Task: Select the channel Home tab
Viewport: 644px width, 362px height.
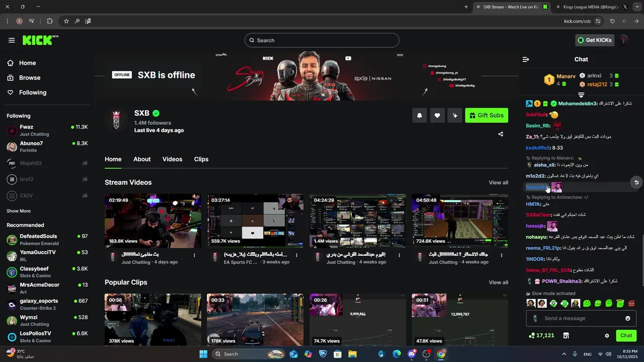Action: [x=113, y=159]
